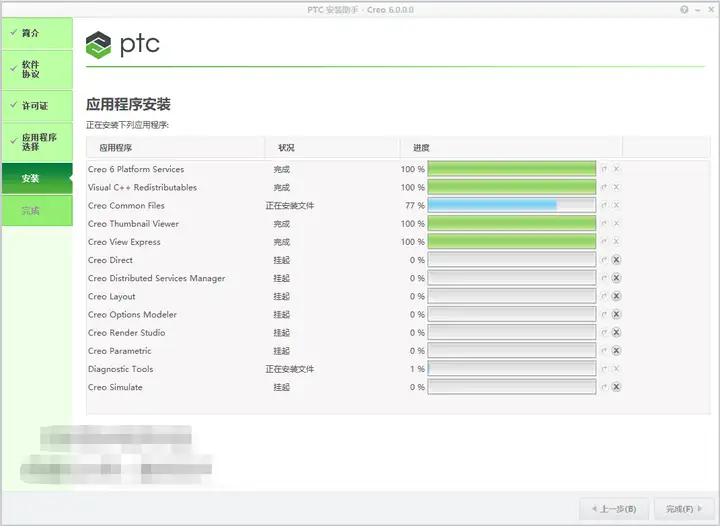
Task: Click the retry arrow for Creo Parametric
Action: click(x=604, y=351)
